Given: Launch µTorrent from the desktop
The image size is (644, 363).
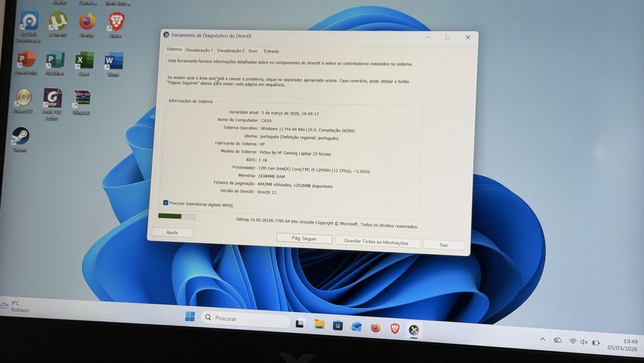Looking at the screenshot, I should (58, 24).
